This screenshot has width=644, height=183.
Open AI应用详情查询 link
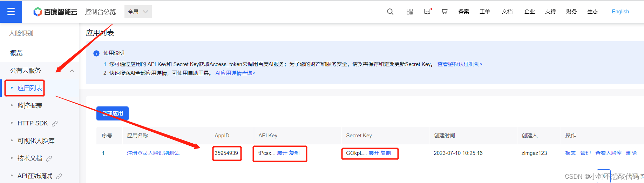[235, 73]
